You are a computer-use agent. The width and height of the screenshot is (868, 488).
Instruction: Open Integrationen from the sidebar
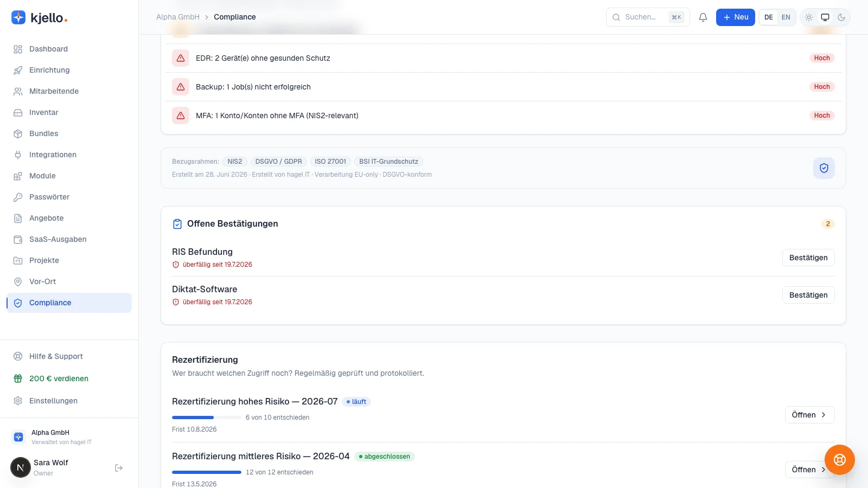tap(69, 155)
